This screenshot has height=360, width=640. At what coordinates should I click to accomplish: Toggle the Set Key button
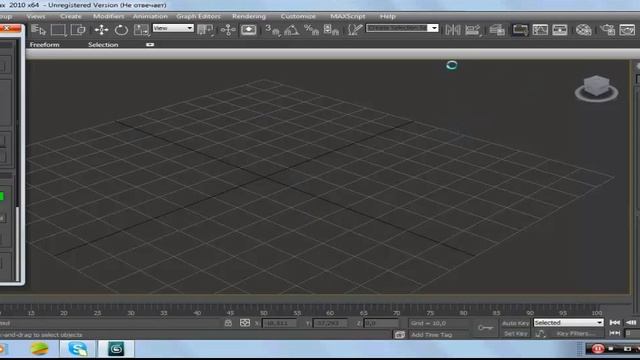coord(516,333)
